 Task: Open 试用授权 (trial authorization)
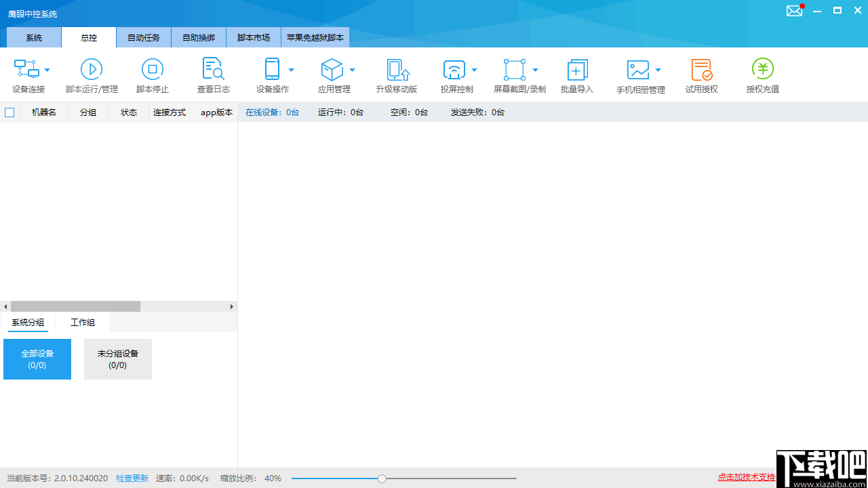click(701, 75)
